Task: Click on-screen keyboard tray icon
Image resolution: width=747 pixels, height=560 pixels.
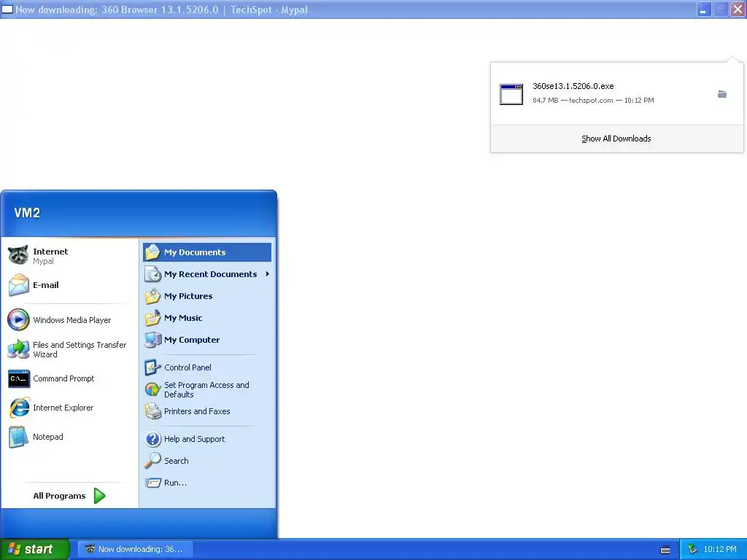Action: (665, 550)
